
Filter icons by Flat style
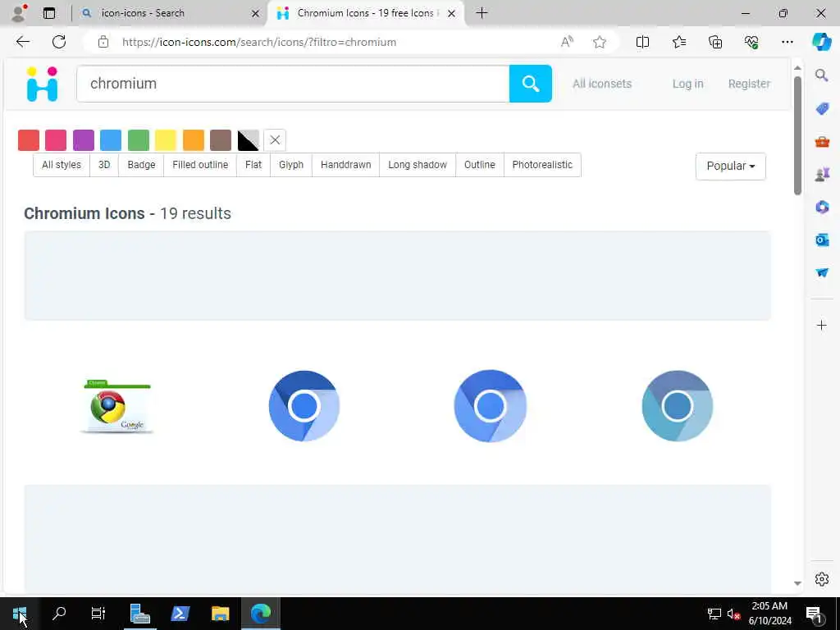pyautogui.click(x=253, y=164)
